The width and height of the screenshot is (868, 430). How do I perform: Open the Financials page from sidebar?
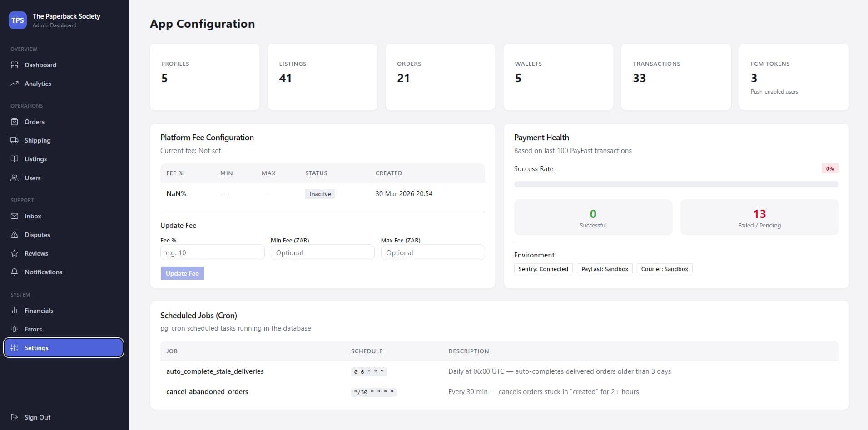click(39, 311)
